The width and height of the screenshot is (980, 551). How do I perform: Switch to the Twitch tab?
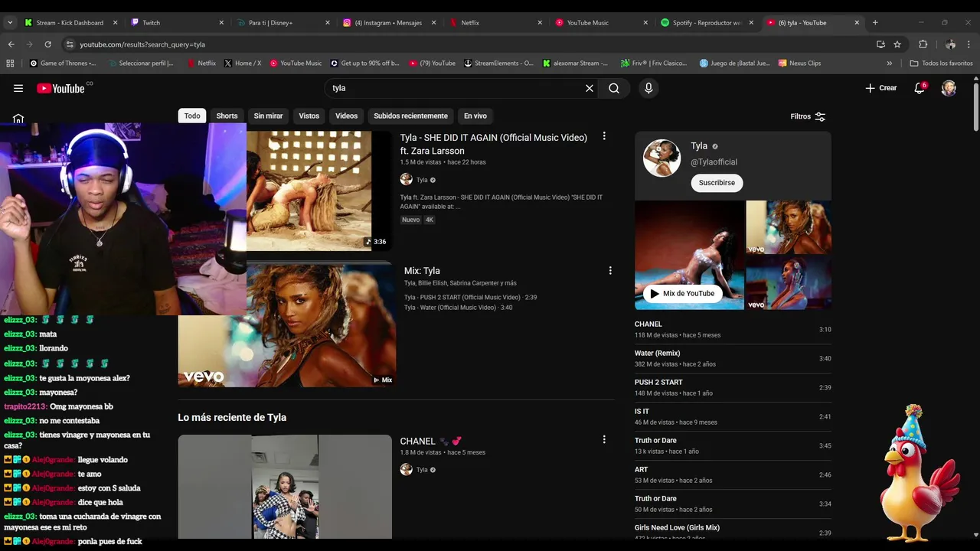[176, 23]
